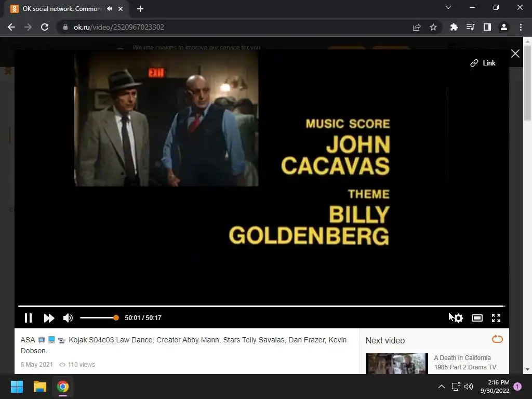Viewport: 532px width, 399px height.
Task: Select the OK social network tab
Action: point(66,9)
